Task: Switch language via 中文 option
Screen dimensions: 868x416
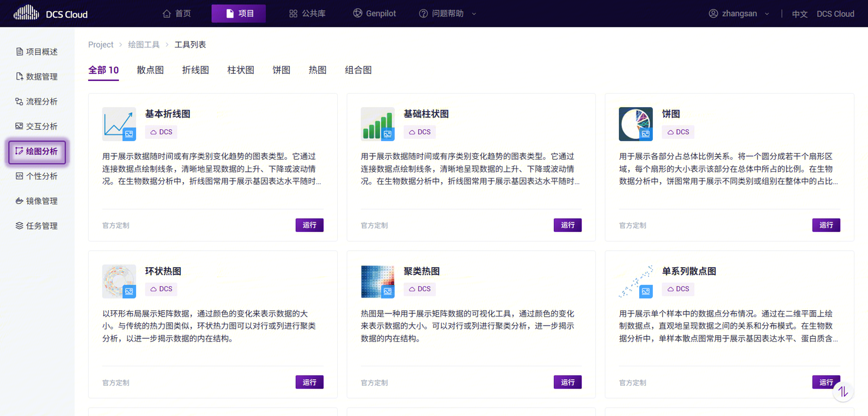Action: tap(799, 14)
